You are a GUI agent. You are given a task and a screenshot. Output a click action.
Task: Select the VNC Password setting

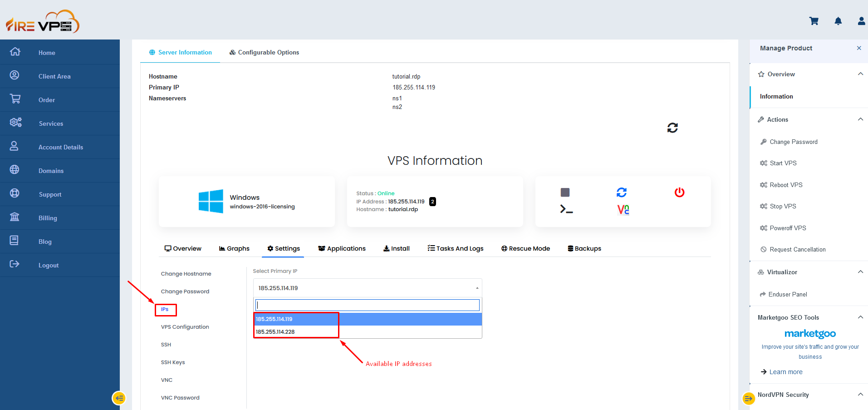[x=180, y=398]
